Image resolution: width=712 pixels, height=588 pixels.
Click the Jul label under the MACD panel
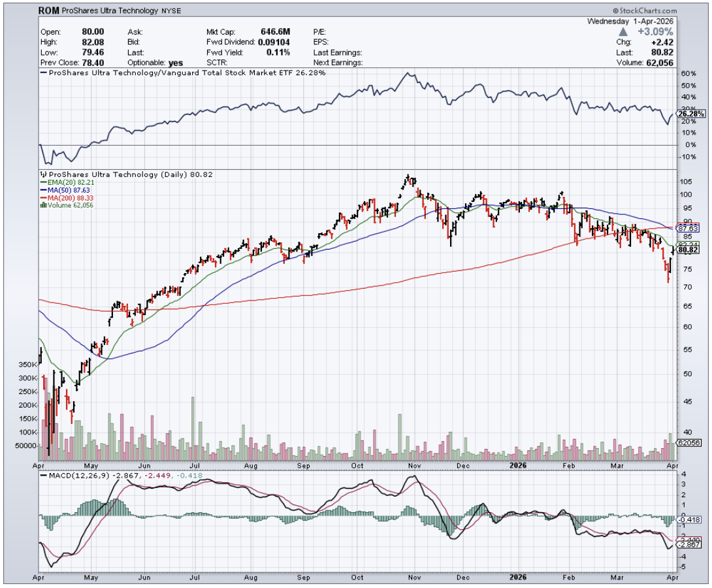[194, 578]
